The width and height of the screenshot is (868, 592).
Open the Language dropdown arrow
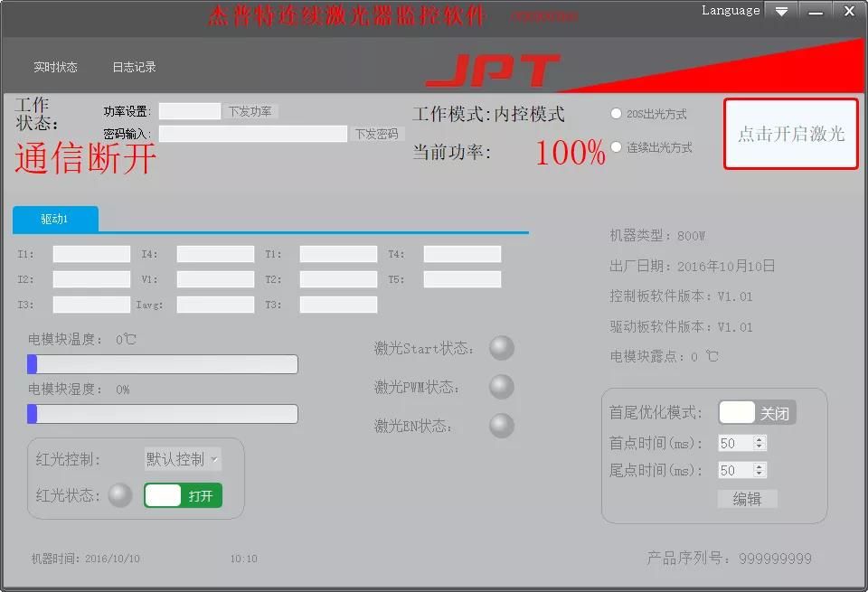click(781, 11)
